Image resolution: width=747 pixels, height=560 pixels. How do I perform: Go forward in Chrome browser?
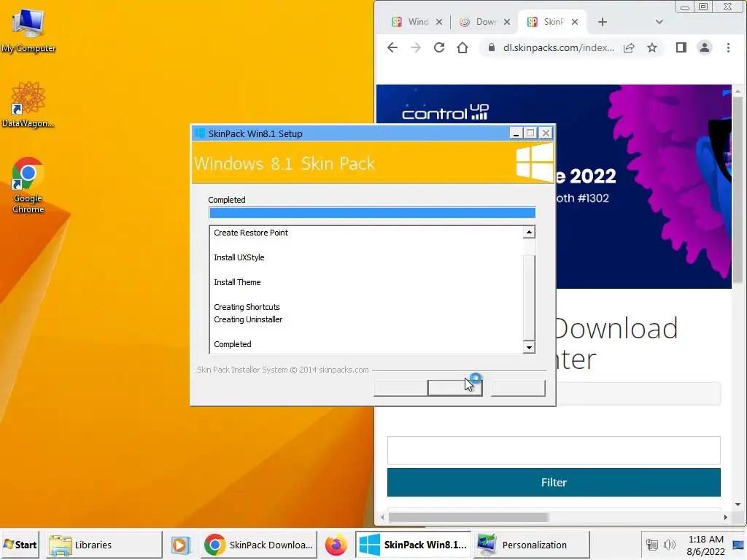coord(415,47)
